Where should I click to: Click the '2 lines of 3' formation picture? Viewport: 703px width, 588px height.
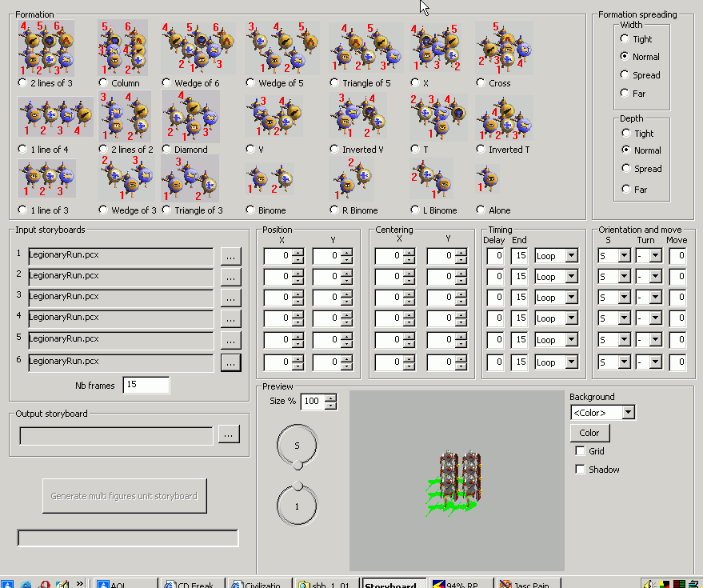(46, 48)
